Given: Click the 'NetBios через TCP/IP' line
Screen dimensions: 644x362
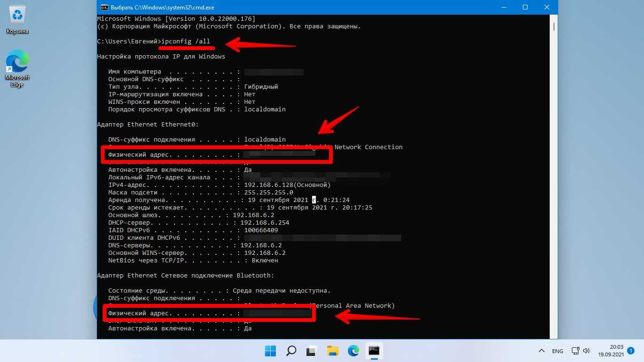Looking at the screenshot, I should (x=193, y=261).
